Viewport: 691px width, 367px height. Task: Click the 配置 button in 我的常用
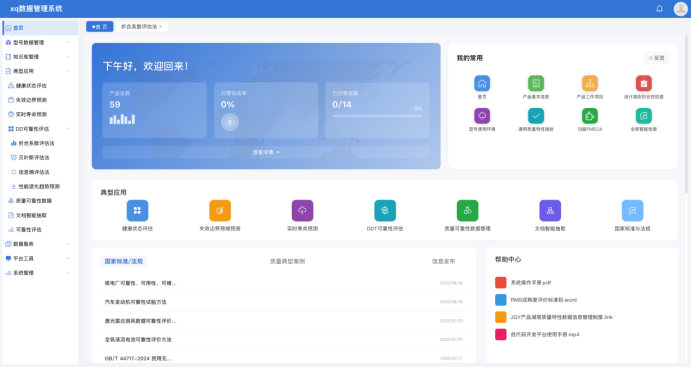coord(657,58)
